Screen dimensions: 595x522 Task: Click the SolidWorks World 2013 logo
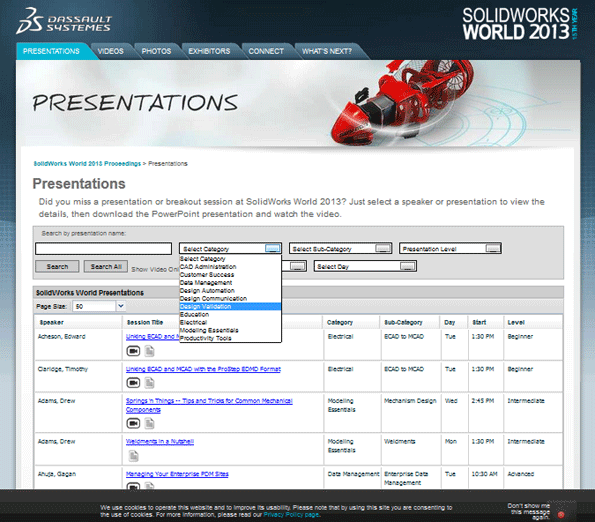tap(519, 24)
